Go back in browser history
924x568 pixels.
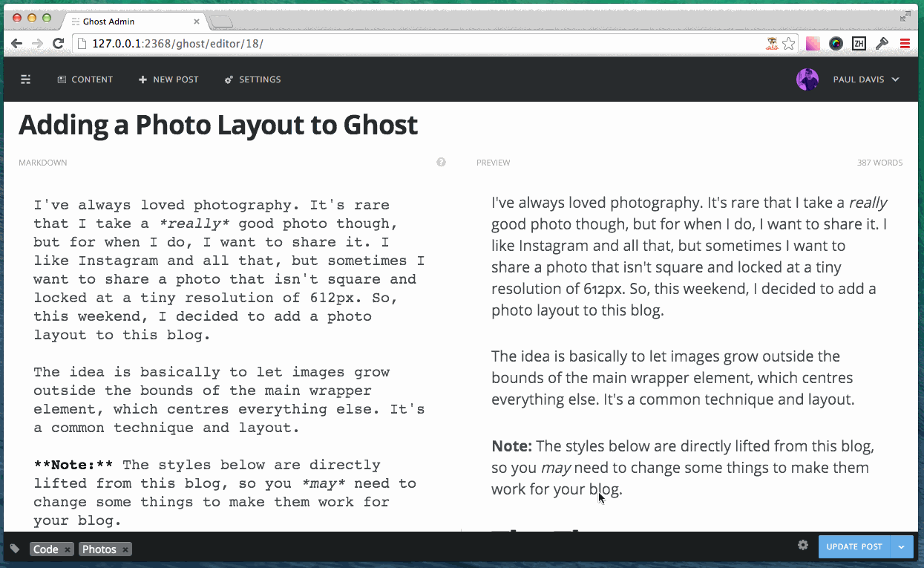point(16,44)
